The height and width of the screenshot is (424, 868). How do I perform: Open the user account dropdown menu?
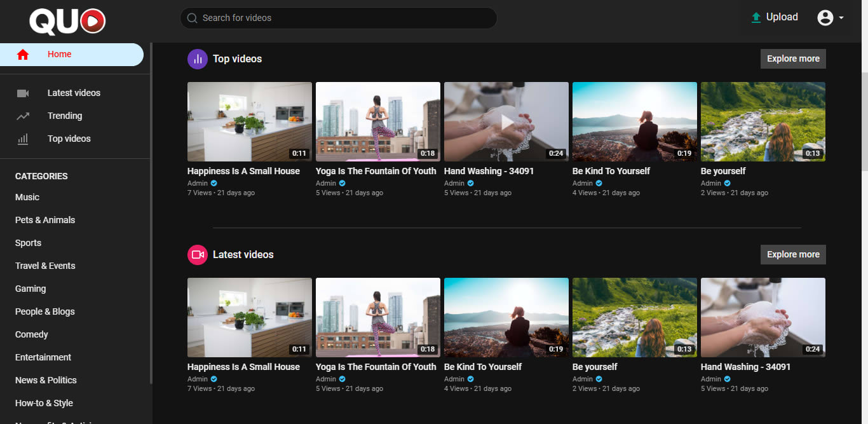[831, 18]
